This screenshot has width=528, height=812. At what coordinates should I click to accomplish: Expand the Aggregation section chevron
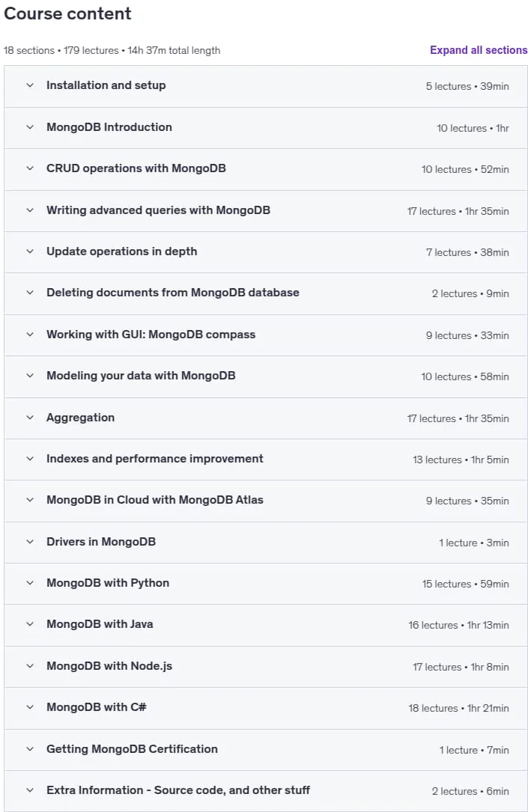click(30, 418)
